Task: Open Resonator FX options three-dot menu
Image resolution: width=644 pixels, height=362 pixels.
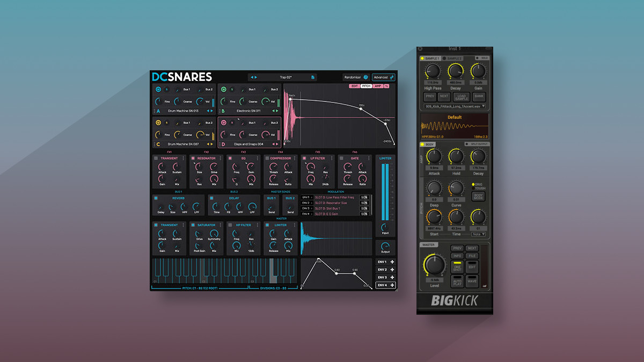Action: coord(220,158)
